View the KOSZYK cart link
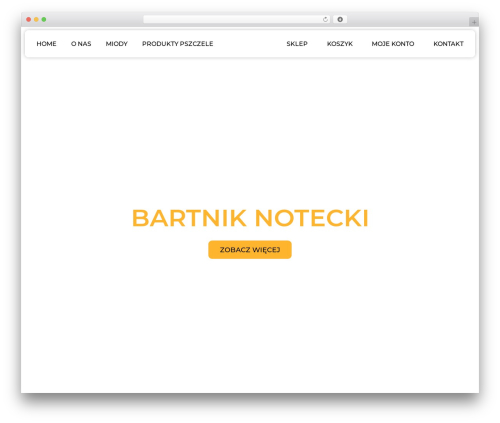Viewport: 500px width, 423px height. click(x=340, y=44)
